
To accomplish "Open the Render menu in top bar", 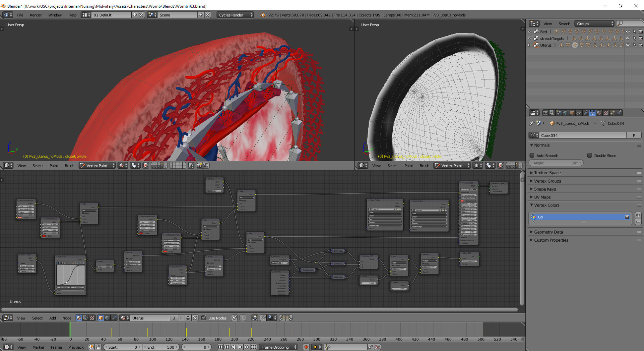I will (x=35, y=15).
